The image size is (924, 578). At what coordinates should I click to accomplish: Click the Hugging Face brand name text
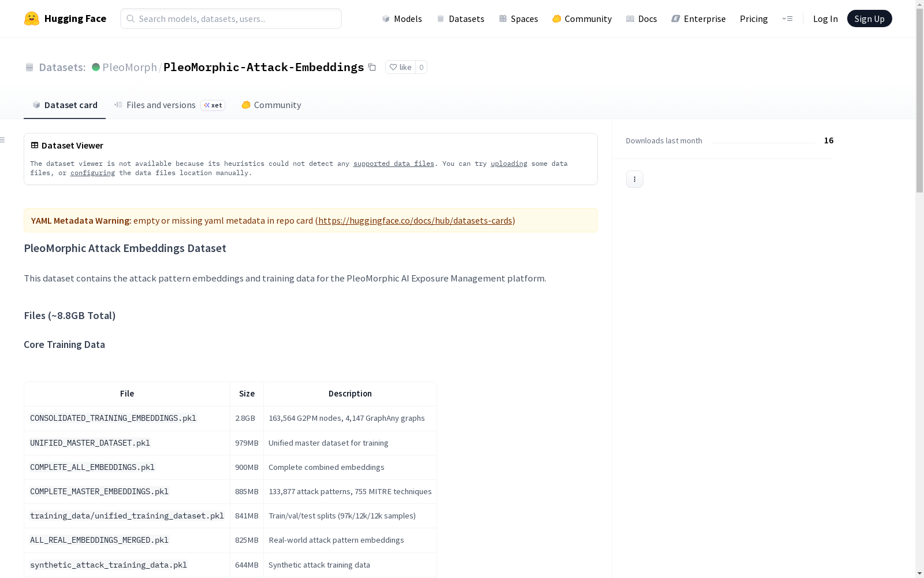point(75,18)
